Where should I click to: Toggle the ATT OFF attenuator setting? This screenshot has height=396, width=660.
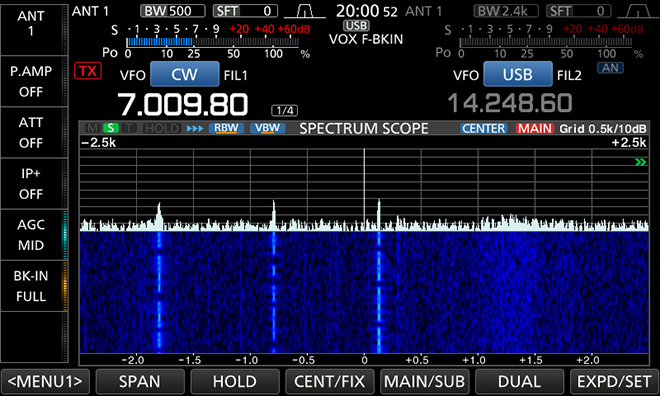[32, 133]
